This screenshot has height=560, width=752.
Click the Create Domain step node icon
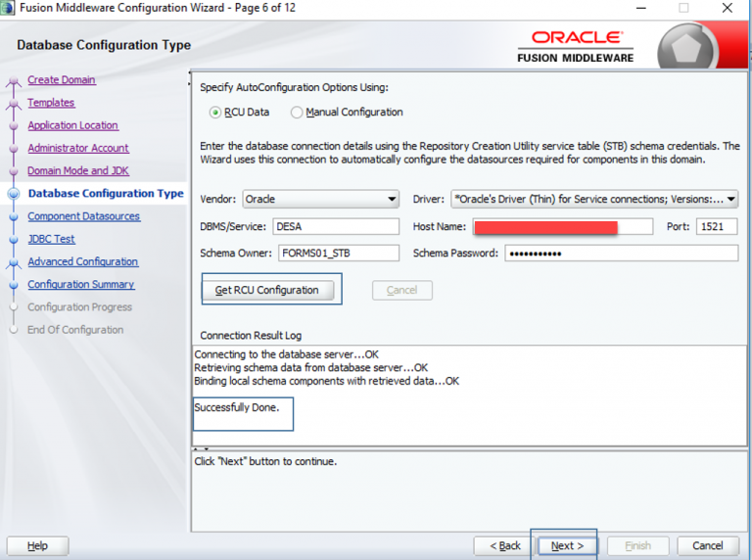[x=14, y=81]
